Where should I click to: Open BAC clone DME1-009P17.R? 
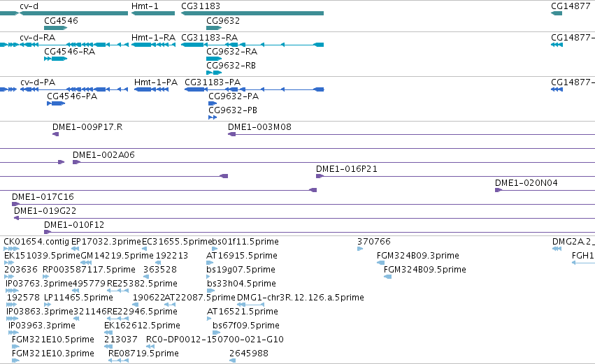pyautogui.click(x=55, y=134)
